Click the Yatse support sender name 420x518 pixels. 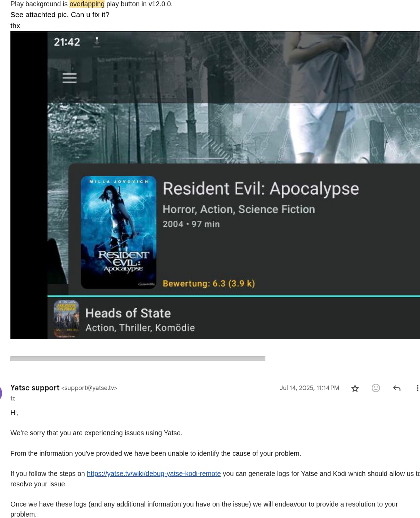(x=35, y=388)
